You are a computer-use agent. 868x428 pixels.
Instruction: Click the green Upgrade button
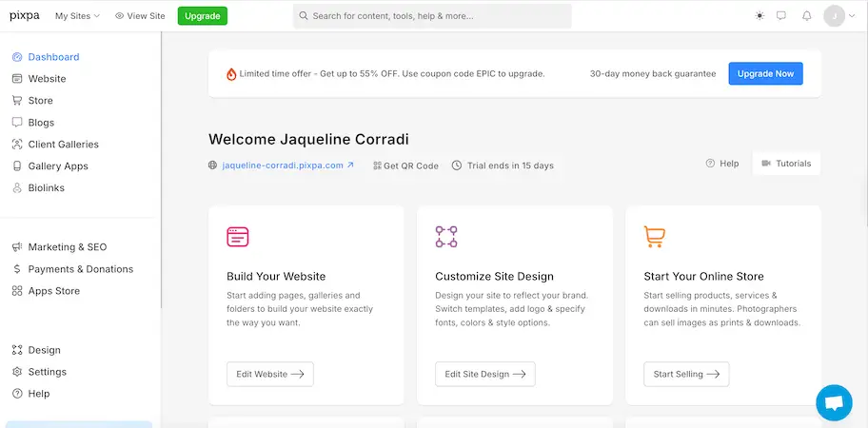(x=203, y=16)
